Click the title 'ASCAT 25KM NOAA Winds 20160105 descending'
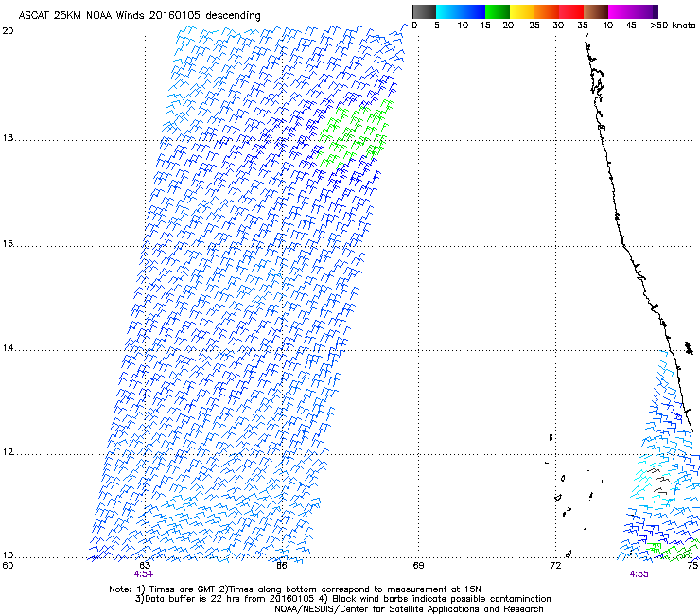The width and height of the screenshot is (700, 615). tap(139, 15)
